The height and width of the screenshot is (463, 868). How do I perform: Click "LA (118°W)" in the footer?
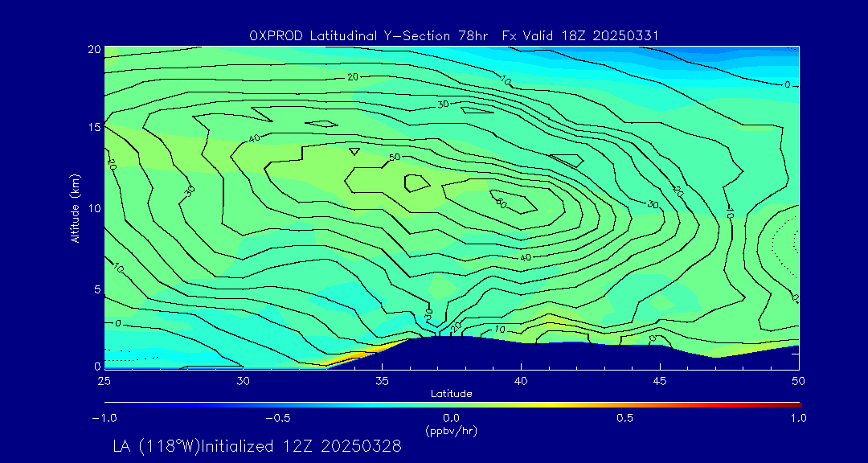[158, 446]
